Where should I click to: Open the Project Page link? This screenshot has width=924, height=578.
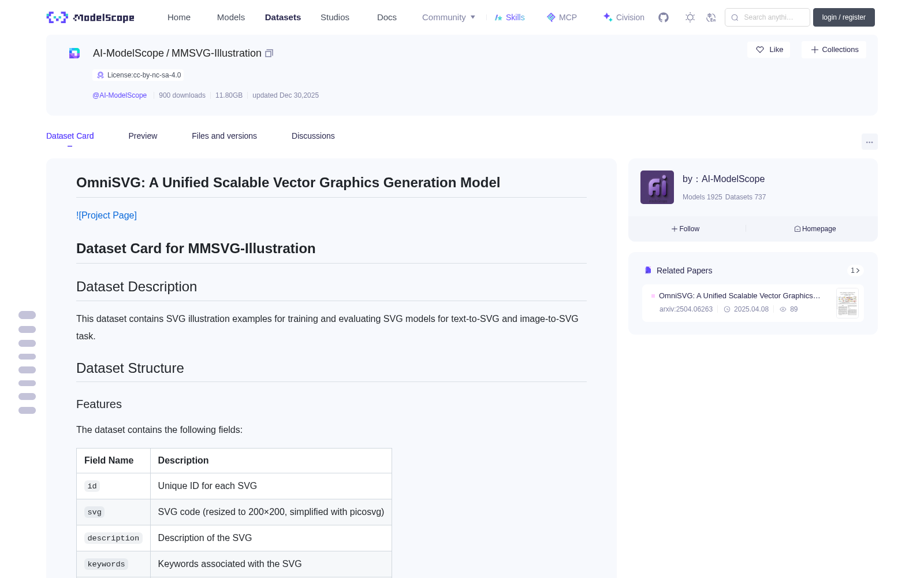(107, 215)
